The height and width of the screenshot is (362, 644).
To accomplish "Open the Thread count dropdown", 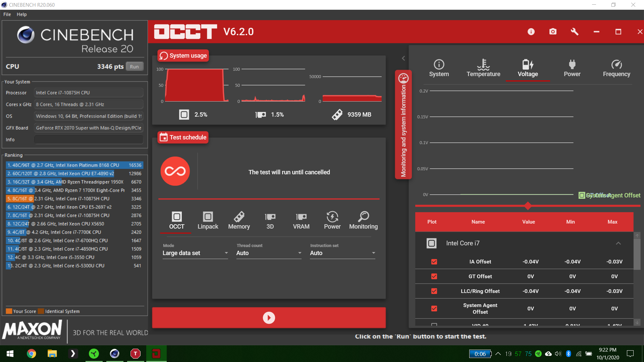I will tap(269, 253).
